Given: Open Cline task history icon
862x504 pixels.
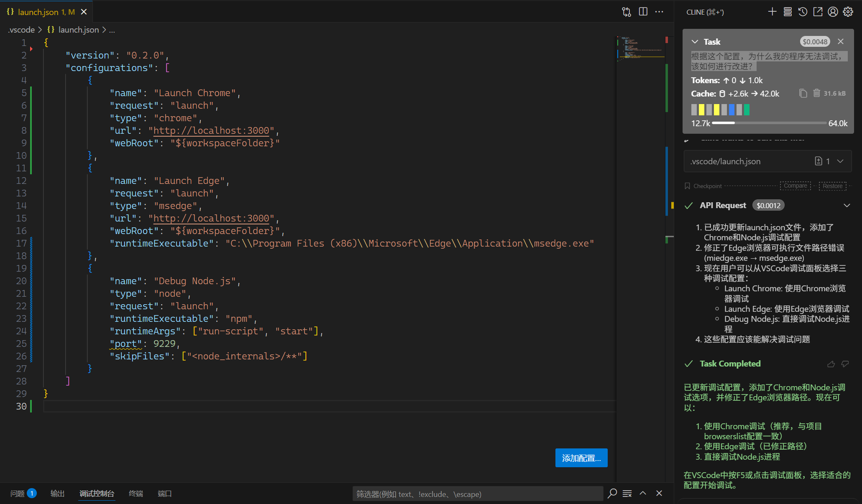Looking at the screenshot, I should [802, 12].
